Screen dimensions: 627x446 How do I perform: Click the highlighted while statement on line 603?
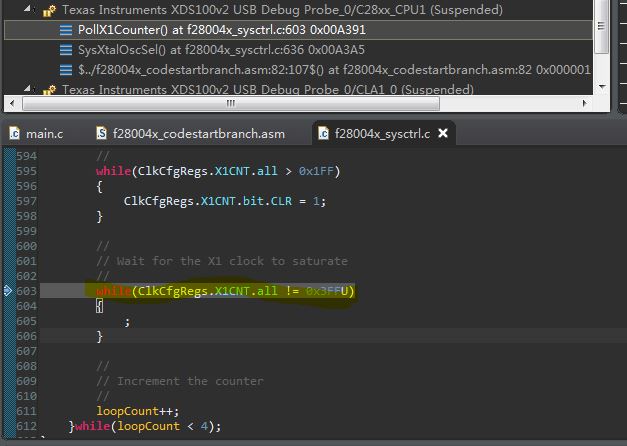[225, 291]
